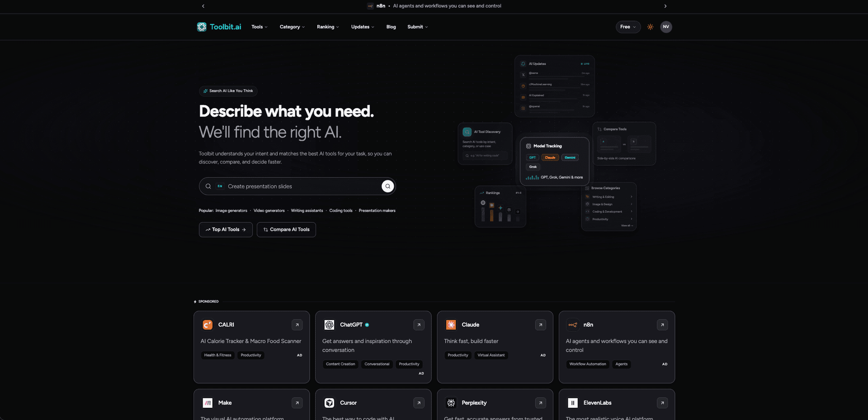Screen dimensions: 868x420
Task: Click the Compare AI Tools button
Action: tap(286, 229)
